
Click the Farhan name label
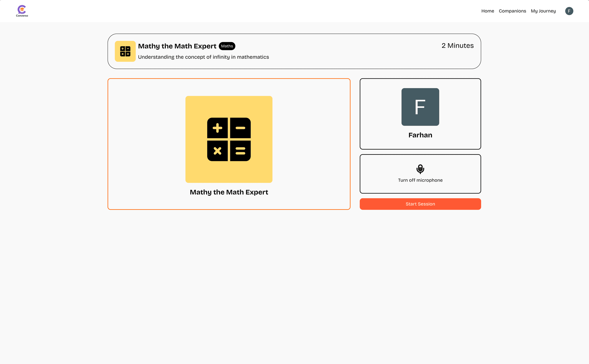(x=420, y=135)
